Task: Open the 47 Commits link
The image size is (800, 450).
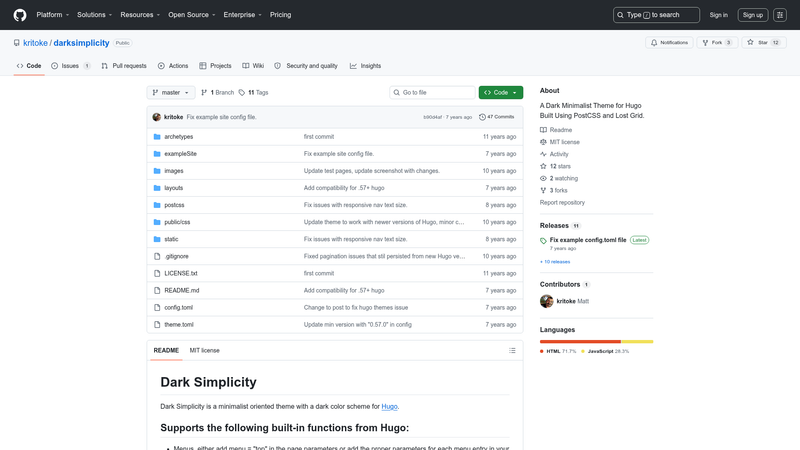Action: [496, 117]
